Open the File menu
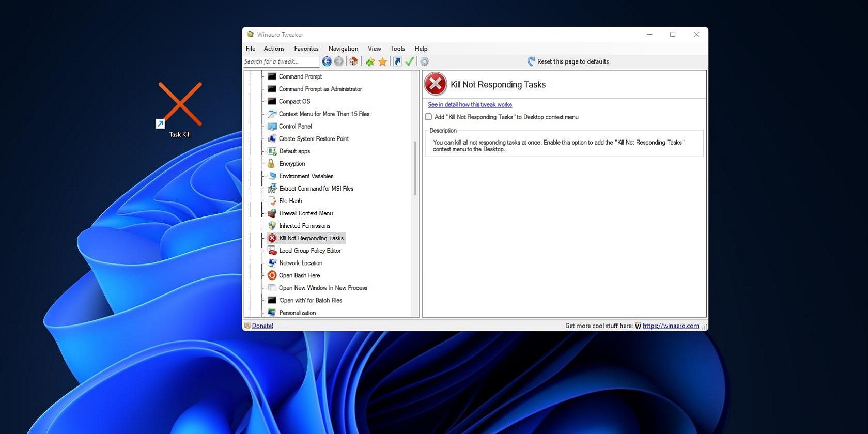This screenshot has height=434, width=868. click(251, 49)
